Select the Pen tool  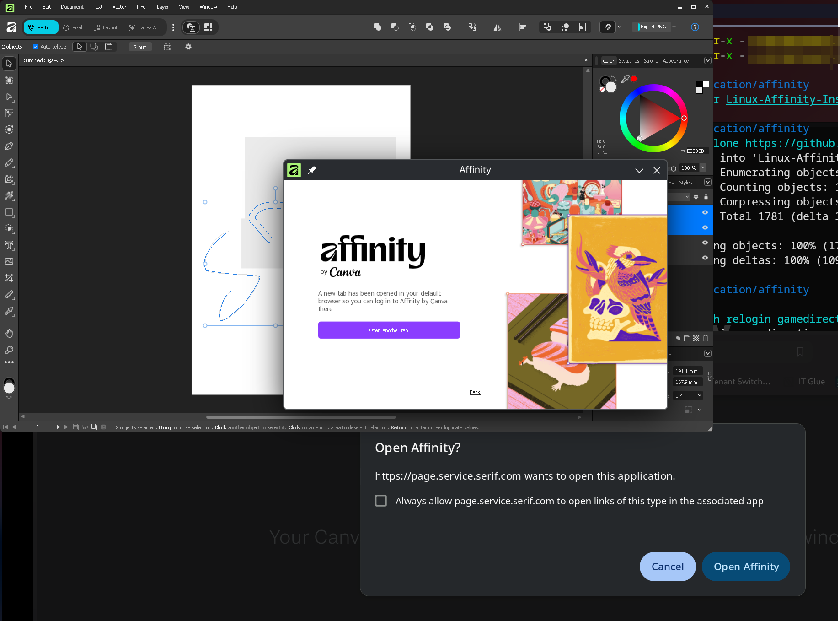[9, 146]
